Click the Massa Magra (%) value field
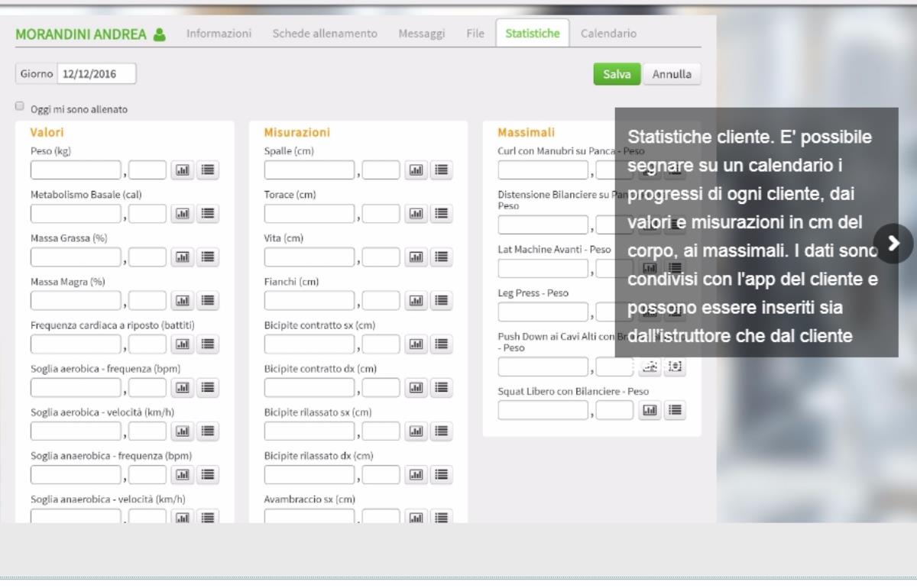The height and width of the screenshot is (588, 917). tap(76, 301)
